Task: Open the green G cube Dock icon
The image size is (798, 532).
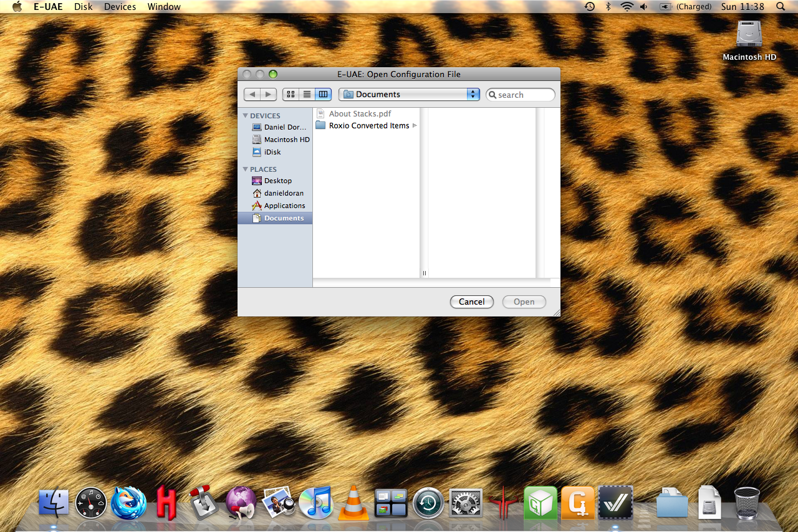Action: click(541, 503)
